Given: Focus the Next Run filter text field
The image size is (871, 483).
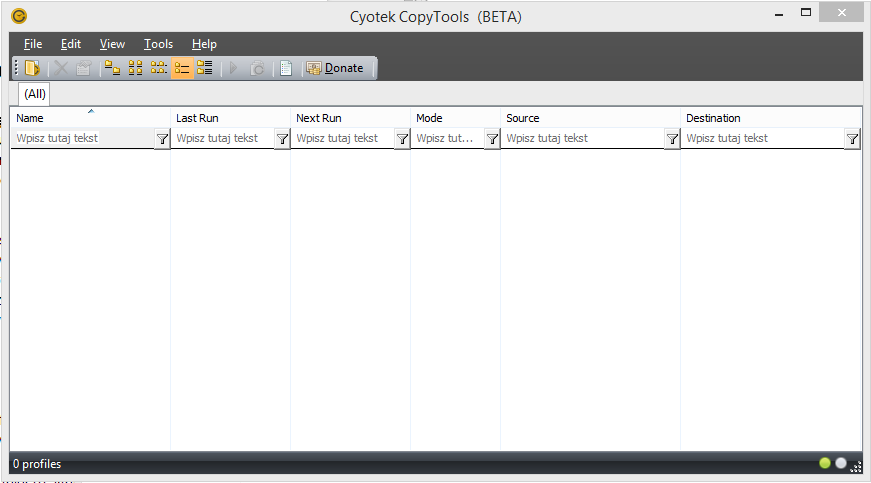Looking at the screenshot, I should [x=343, y=138].
